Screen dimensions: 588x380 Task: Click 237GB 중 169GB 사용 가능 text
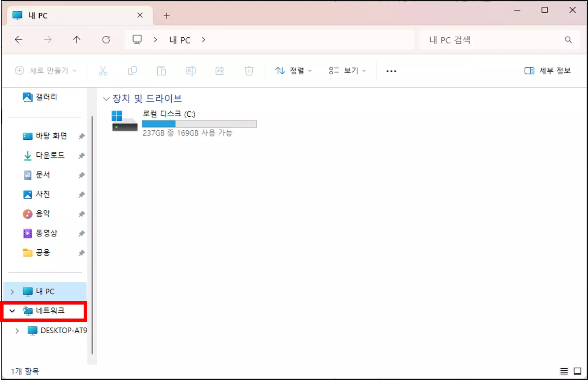point(187,133)
